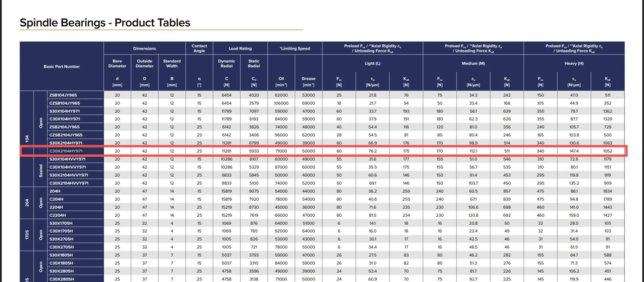The height and width of the screenshot is (282, 644).
Task: Click the Contact Angle header cell
Action: point(199,48)
